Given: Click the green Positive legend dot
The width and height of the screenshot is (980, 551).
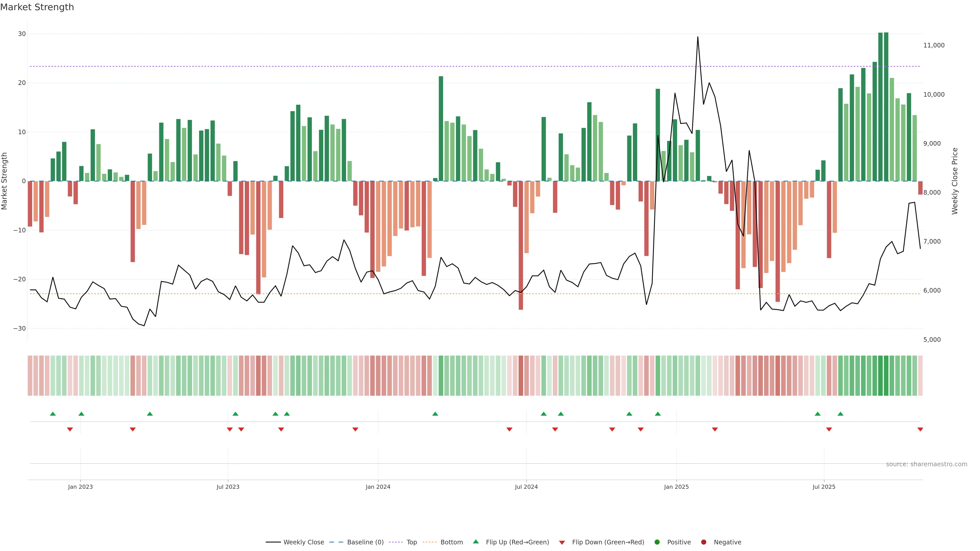Looking at the screenshot, I should (x=657, y=542).
